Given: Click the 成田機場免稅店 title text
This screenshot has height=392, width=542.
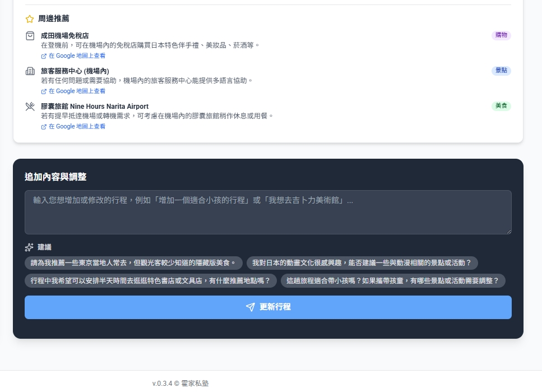Looking at the screenshot, I should click(65, 36).
